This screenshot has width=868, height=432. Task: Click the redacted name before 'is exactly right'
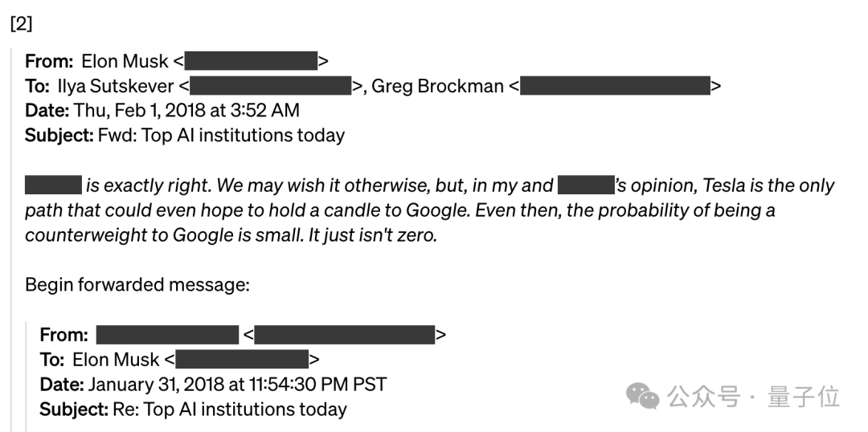pos(53,186)
